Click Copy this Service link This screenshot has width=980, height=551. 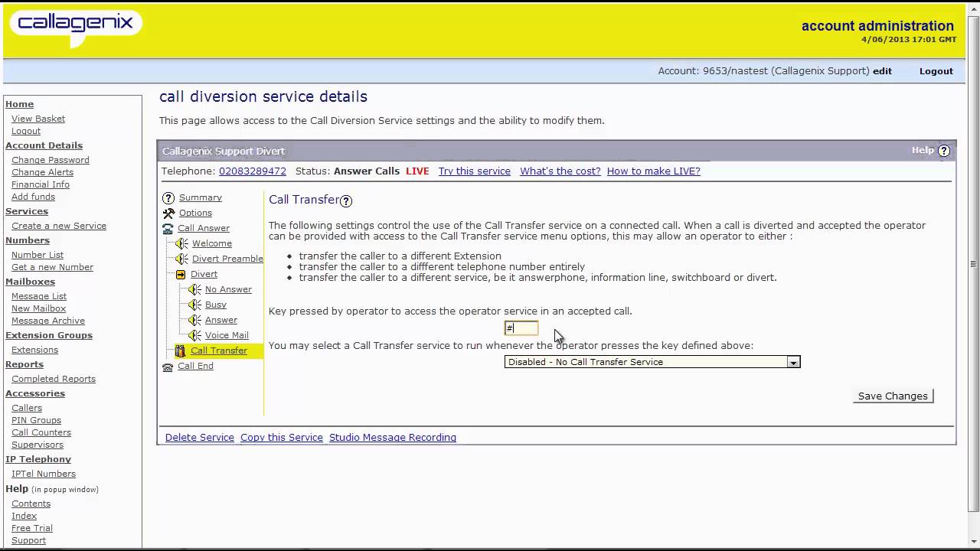coord(282,438)
